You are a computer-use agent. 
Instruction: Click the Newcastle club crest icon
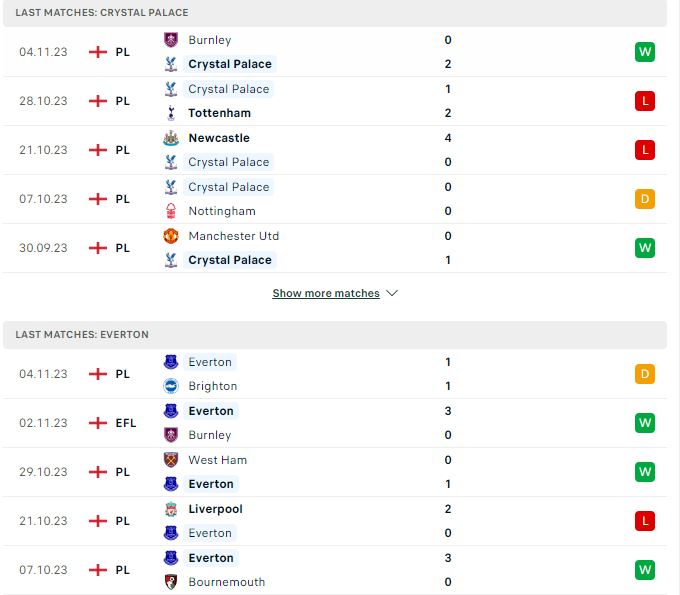[171, 138]
